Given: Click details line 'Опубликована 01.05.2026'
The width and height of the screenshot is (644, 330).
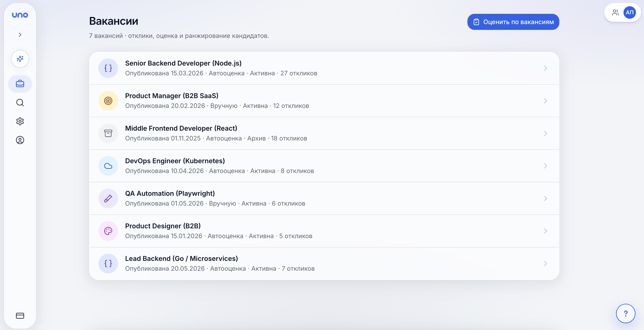Looking at the screenshot, I should point(215,204).
